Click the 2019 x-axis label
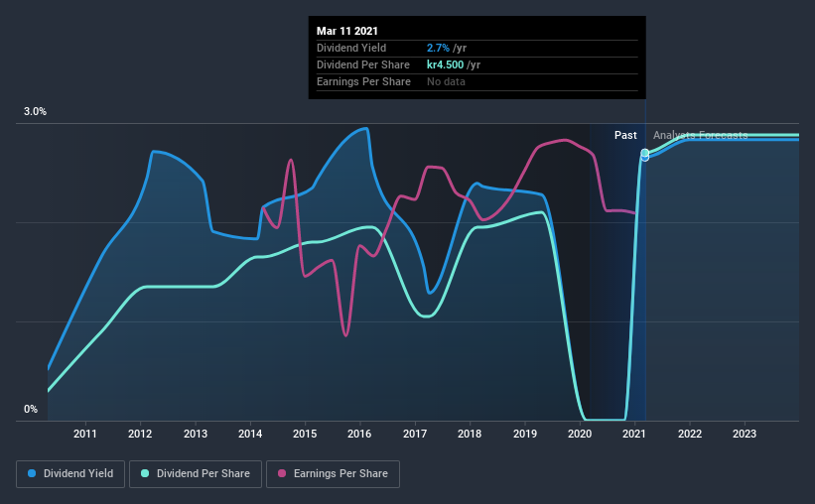The image size is (815, 504). tap(525, 434)
